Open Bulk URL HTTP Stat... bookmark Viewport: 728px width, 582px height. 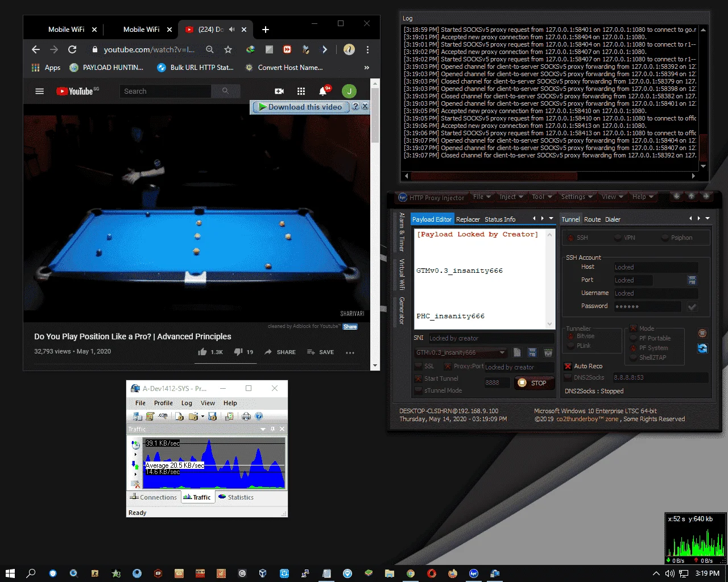tap(195, 68)
